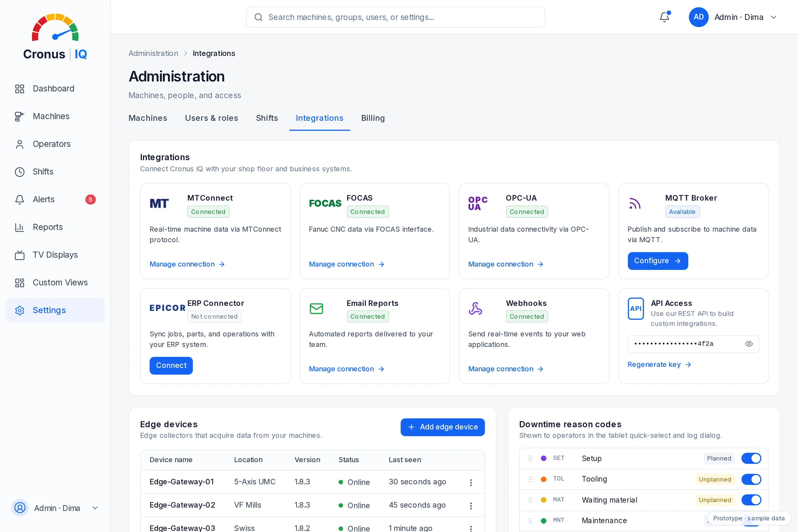Switch to the Machines tab
Viewport: 798px width, 532px height.
(148, 118)
